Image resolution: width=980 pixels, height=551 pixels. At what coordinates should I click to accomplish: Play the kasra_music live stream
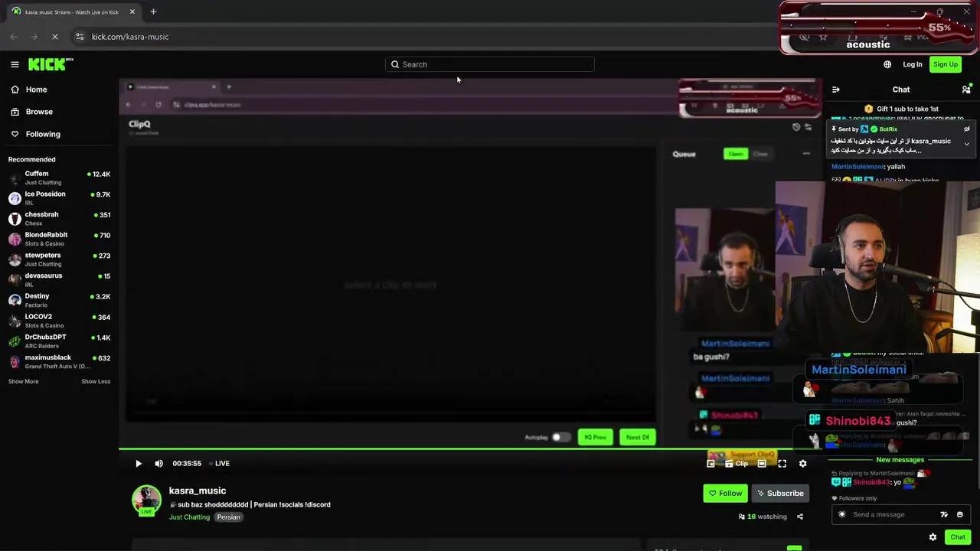pyautogui.click(x=139, y=463)
